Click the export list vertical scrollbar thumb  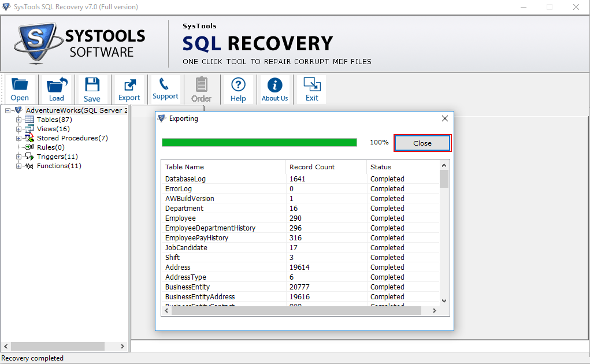[x=444, y=179]
